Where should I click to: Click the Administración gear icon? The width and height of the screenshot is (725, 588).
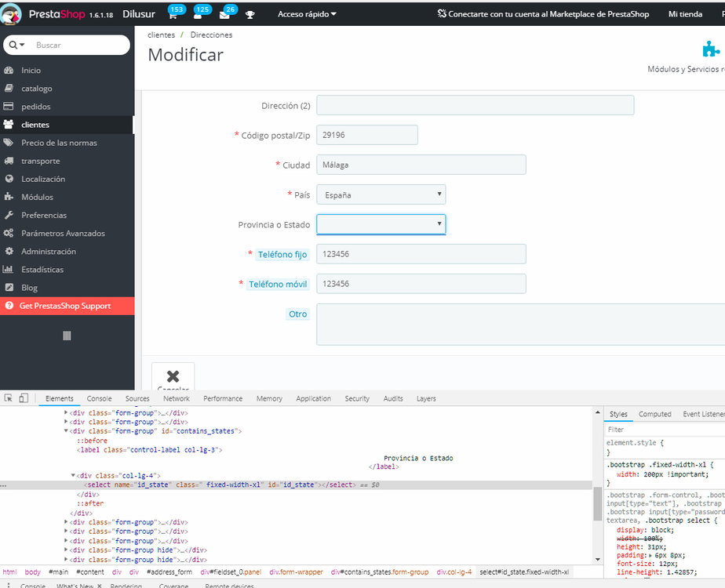pyautogui.click(x=9, y=252)
